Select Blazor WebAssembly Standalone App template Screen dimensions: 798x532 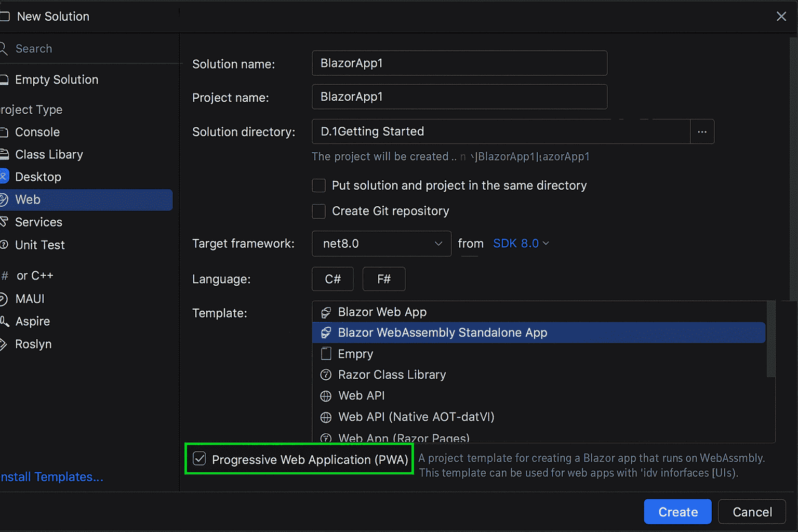pyautogui.click(x=539, y=332)
